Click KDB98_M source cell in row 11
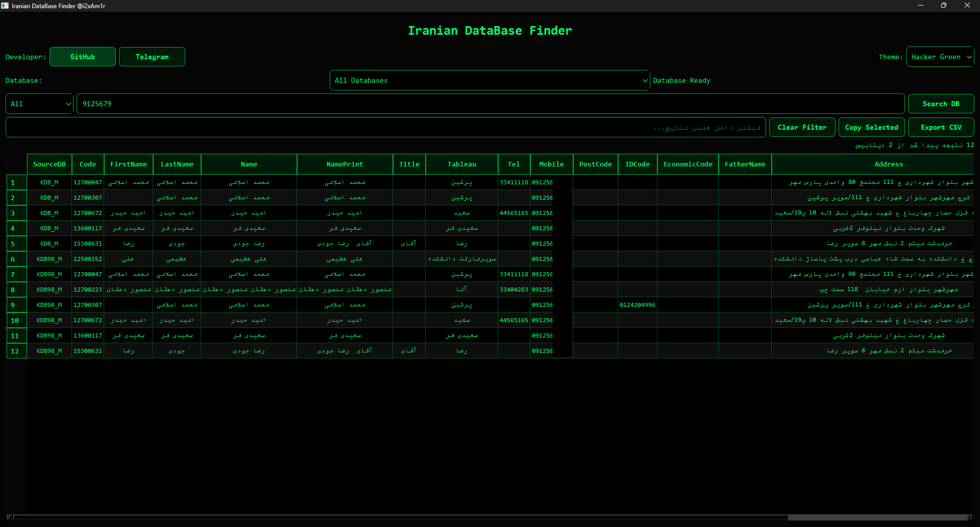The height and width of the screenshot is (527, 980). [50, 336]
